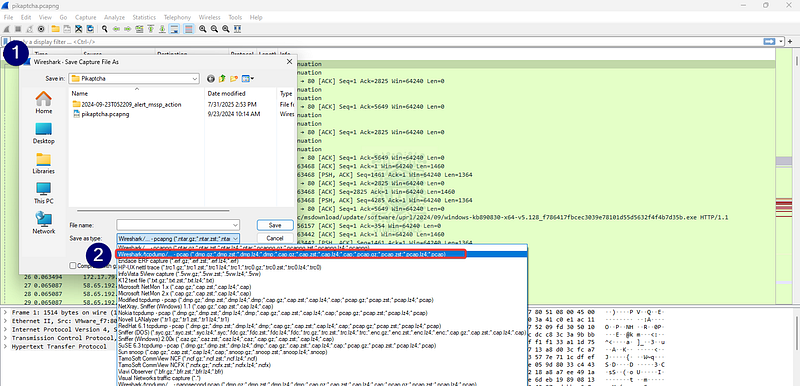Select Libraries in dialog places sidebar

44,163
